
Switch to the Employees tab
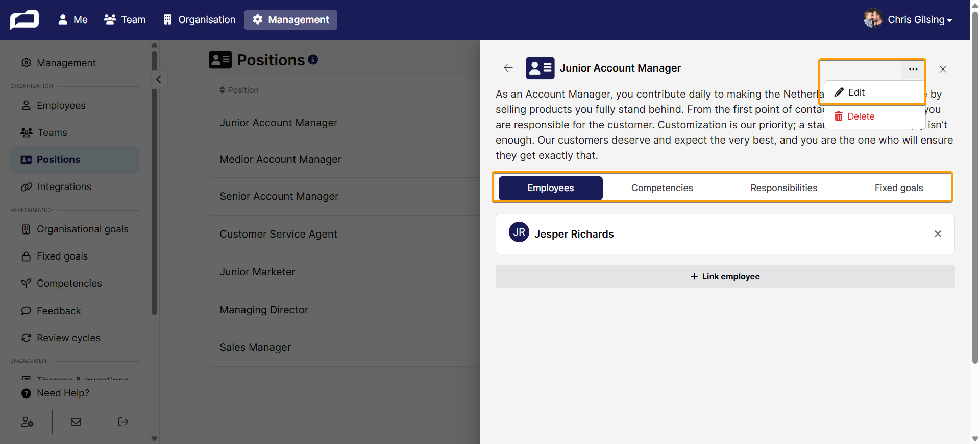click(x=551, y=188)
